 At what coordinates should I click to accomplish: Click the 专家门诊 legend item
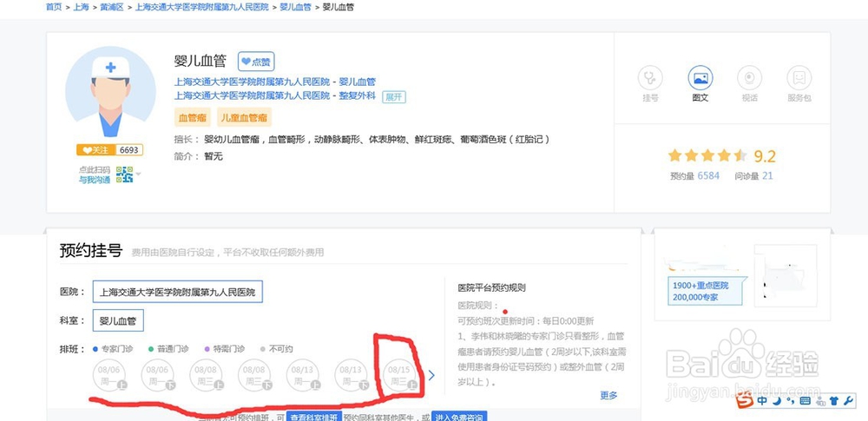click(113, 349)
